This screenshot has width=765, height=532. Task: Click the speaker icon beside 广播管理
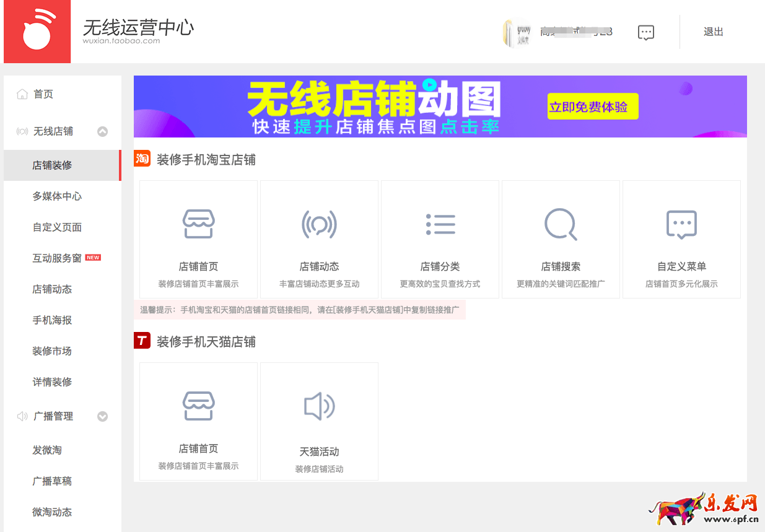pos(22,416)
